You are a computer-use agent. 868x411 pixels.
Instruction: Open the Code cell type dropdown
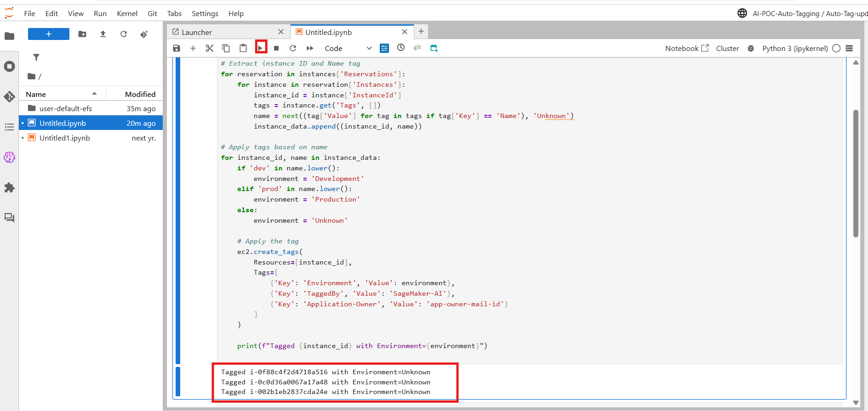tap(348, 48)
